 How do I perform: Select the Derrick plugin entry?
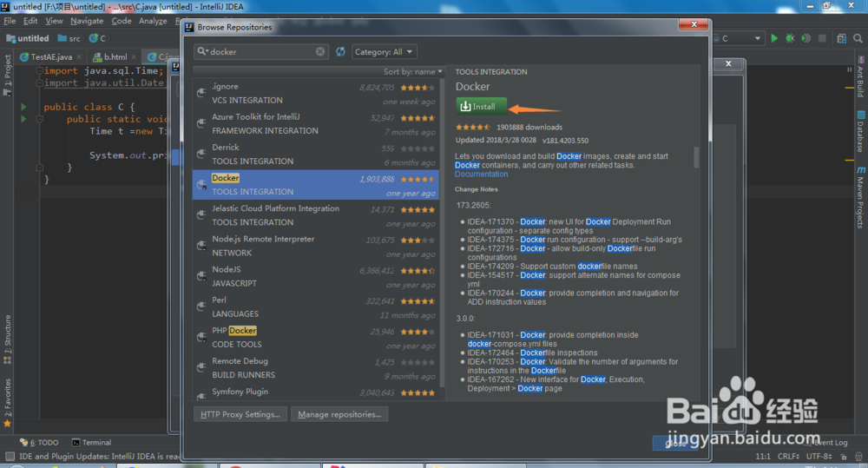tap(316, 154)
